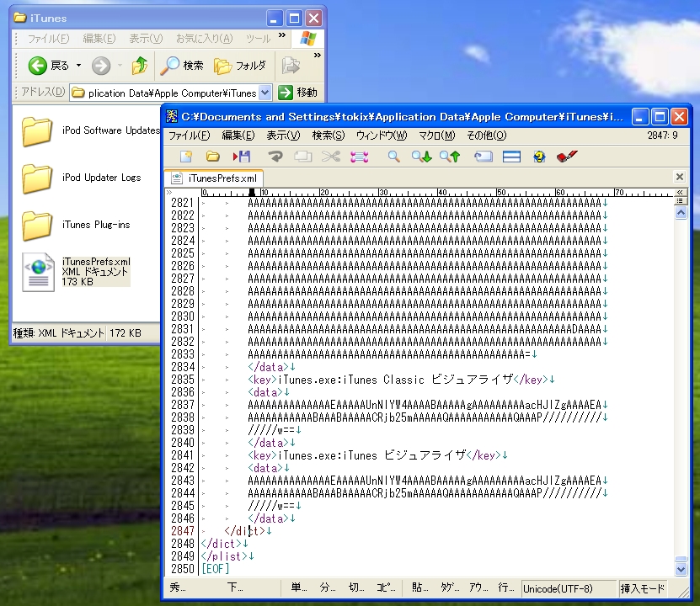Screen dimensions: 700x606
Task: Click the フォルダ folders button in explorer
Action: coord(240,66)
